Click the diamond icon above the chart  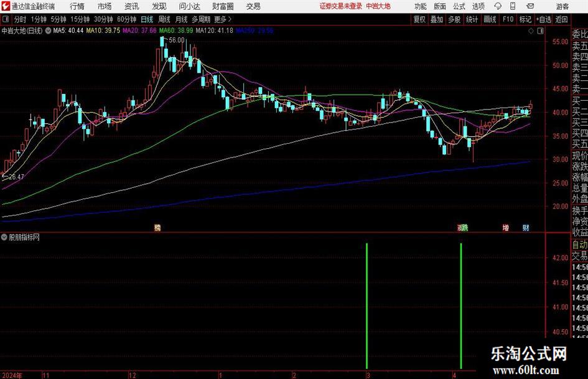click(x=531, y=31)
